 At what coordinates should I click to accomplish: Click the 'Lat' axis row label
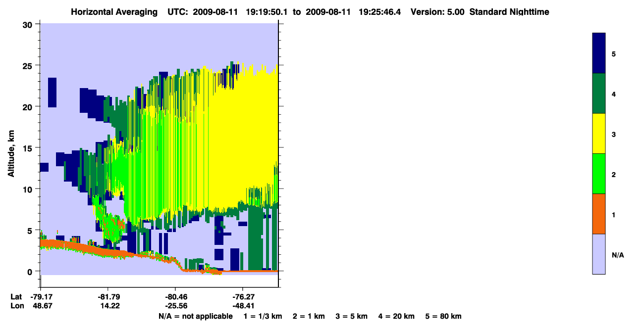tap(16, 297)
